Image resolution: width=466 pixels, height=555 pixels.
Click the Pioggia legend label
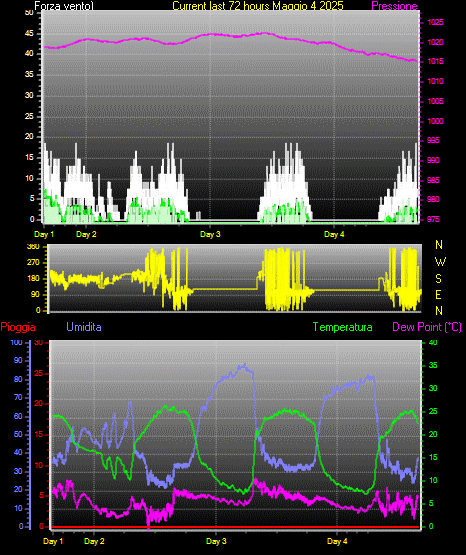click(18, 327)
